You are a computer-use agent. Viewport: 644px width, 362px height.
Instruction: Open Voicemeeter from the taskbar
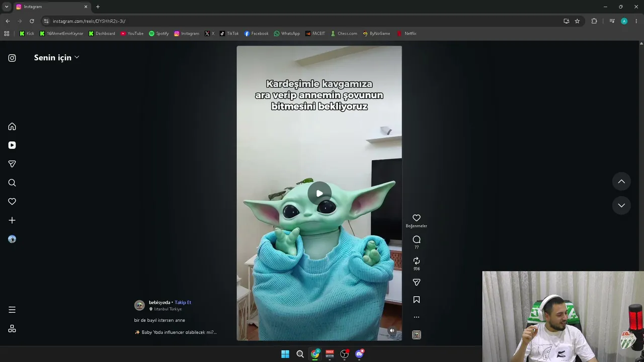tap(330, 354)
